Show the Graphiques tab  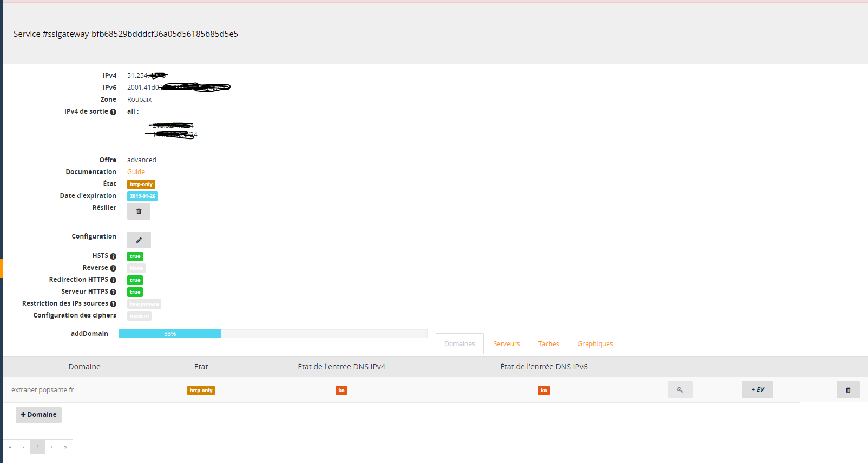coord(595,344)
